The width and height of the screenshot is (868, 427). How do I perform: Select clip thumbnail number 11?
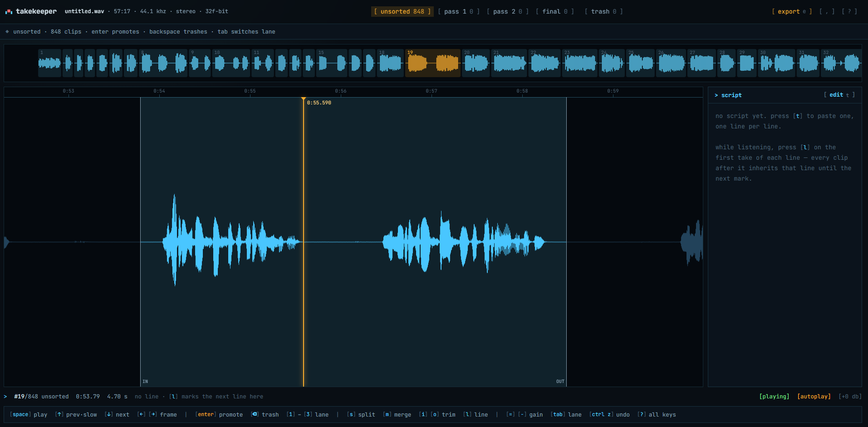263,63
